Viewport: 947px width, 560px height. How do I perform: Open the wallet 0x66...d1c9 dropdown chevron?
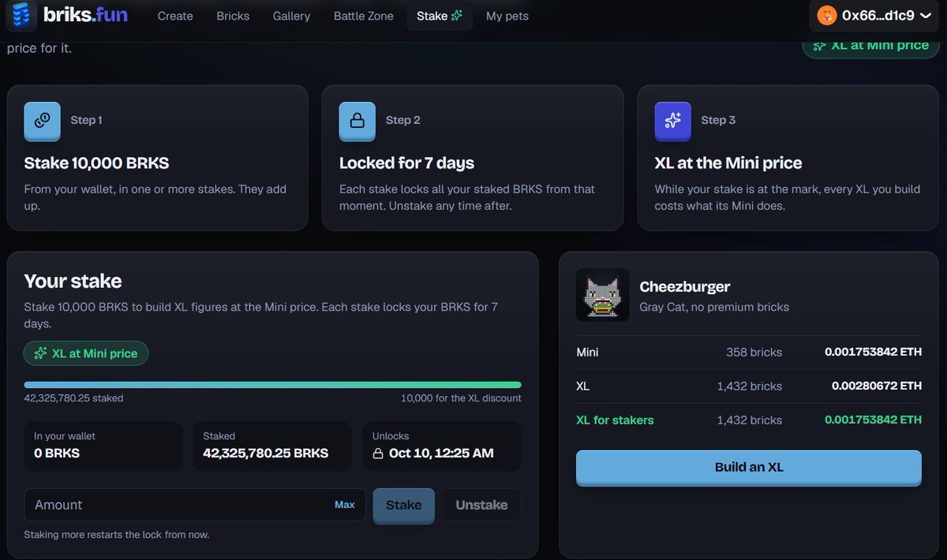point(926,16)
